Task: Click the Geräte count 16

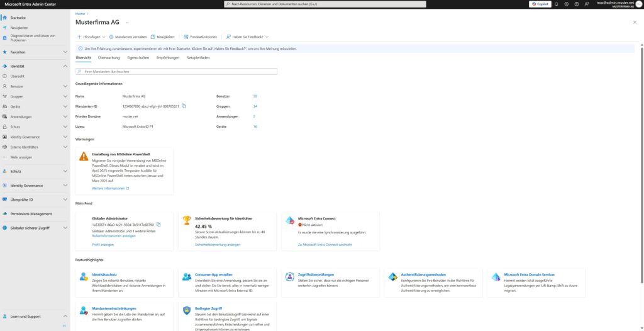Action: point(255,126)
